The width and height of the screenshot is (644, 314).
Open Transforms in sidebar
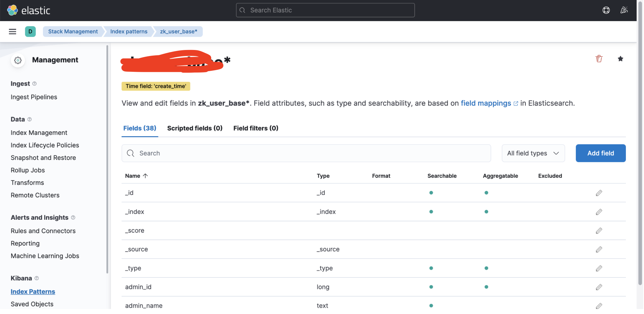pyautogui.click(x=28, y=182)
